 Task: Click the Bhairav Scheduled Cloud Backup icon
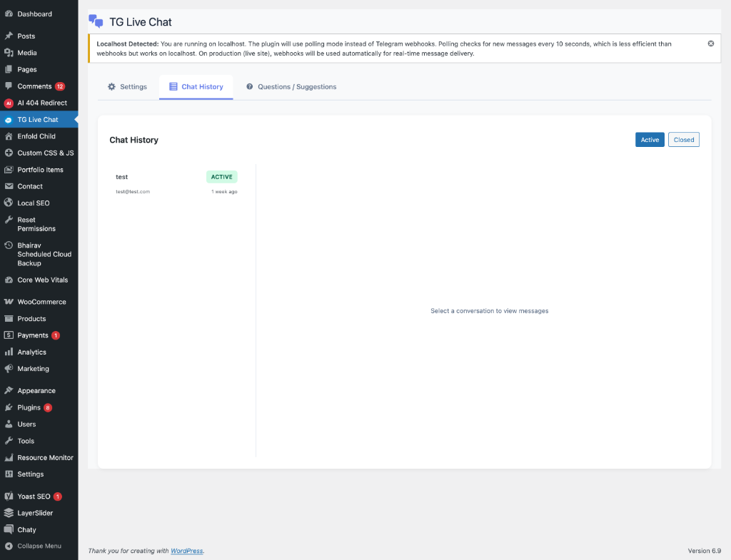coord(9,245)
